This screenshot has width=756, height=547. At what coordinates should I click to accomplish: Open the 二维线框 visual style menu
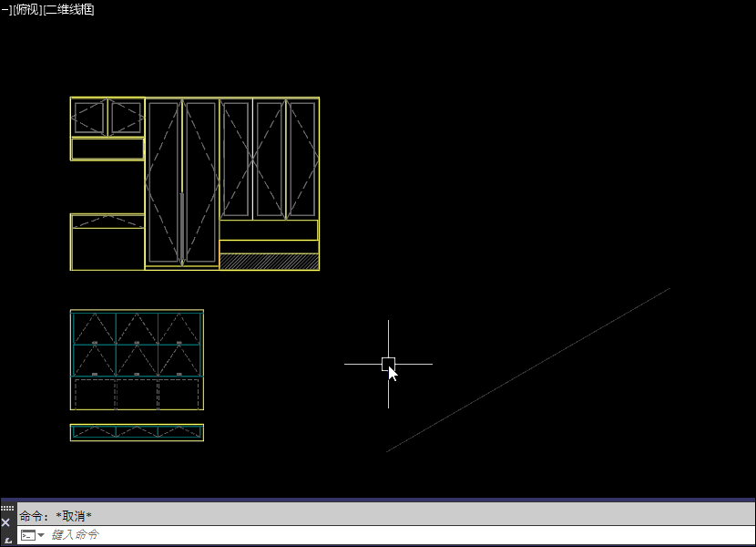69,10
